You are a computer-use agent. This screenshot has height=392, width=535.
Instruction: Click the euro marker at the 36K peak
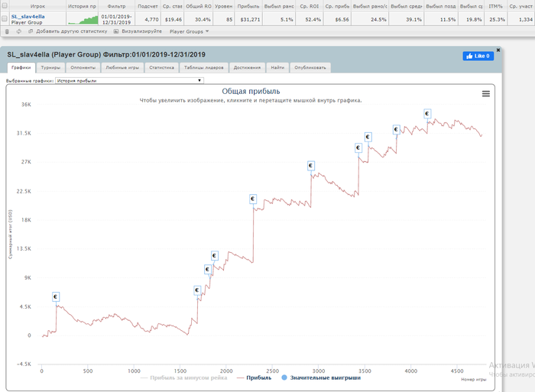click(x=427, y=114)
